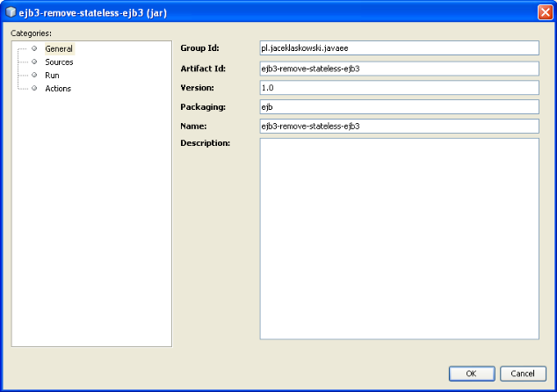557x392 pixels.
Task: Click into the Packaging field
Action: 399,107
